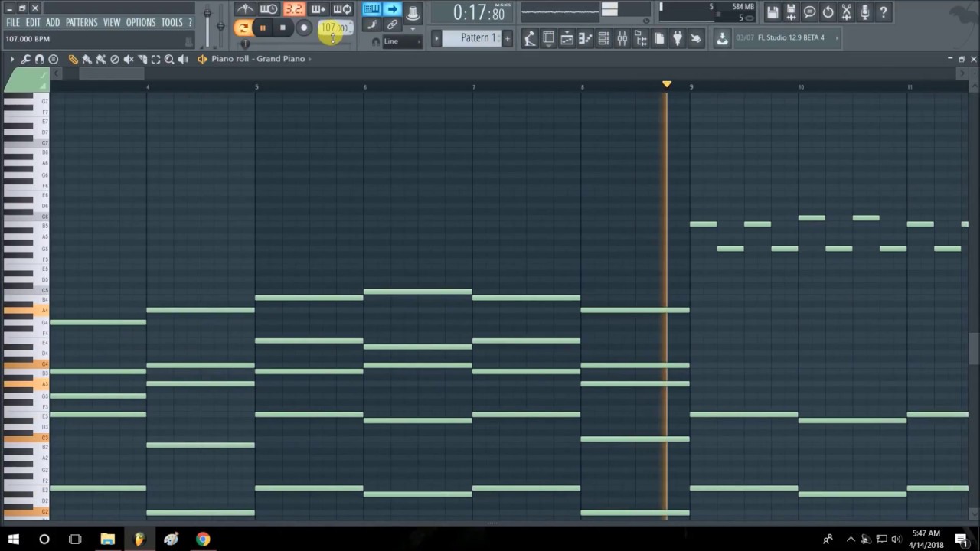Open the Browser view icon
980x551 pixels.
coord(640,38)
